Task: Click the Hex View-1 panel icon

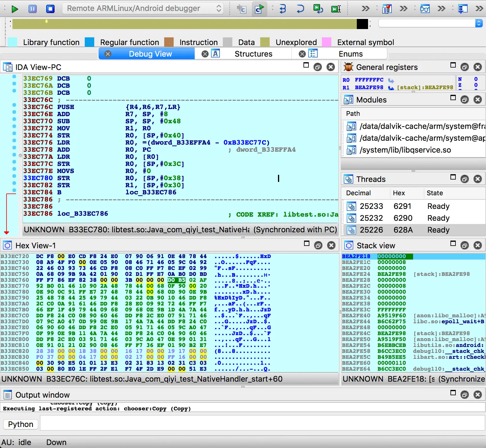Action: tap(8, 246)
